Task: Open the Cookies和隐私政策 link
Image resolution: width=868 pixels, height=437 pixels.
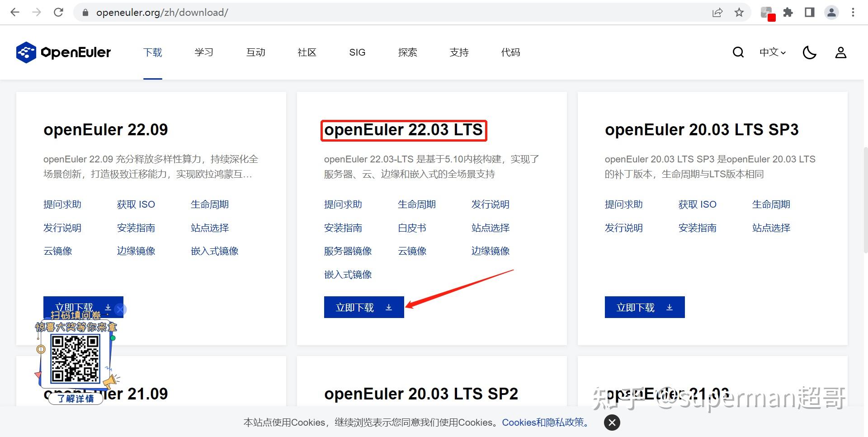Action: tap(545, 422)
